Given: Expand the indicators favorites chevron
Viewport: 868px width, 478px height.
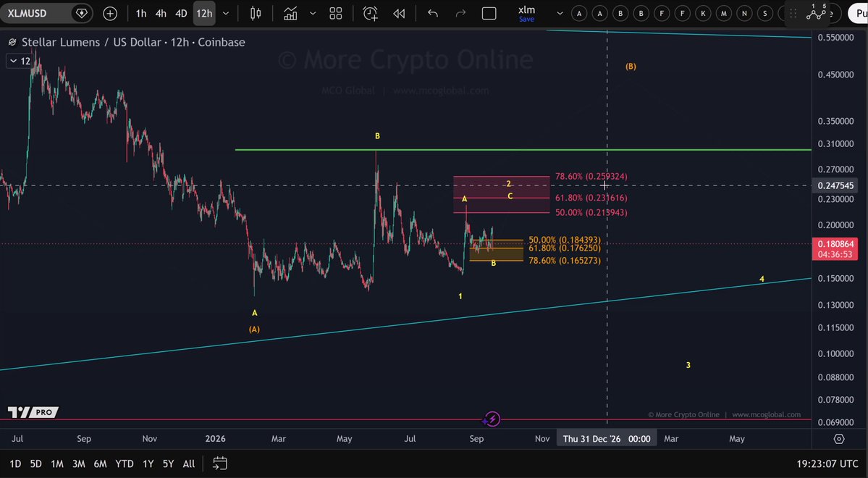Looking at the screenshot, I should point(313,13).
